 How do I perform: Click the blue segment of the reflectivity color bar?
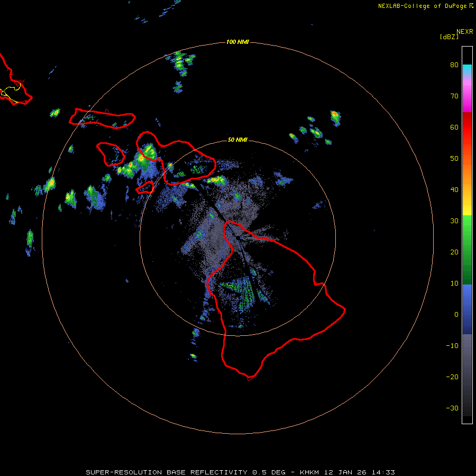click(x=467, y=308)
